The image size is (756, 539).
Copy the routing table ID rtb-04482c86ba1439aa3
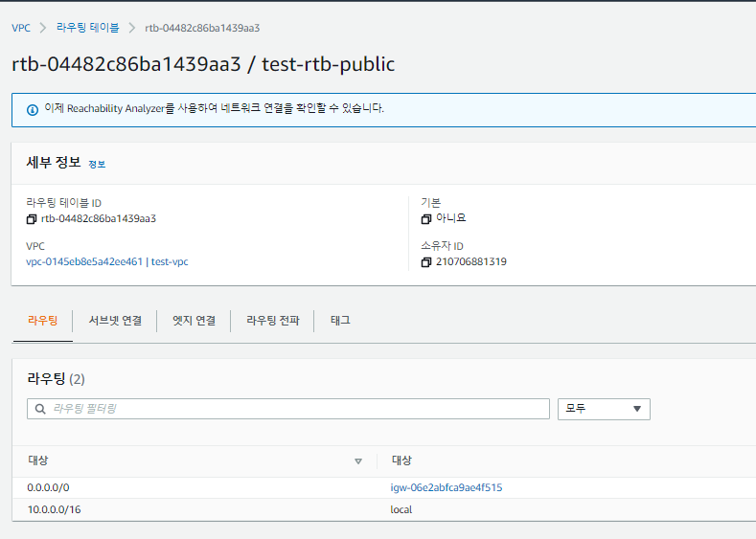point(32,218)
